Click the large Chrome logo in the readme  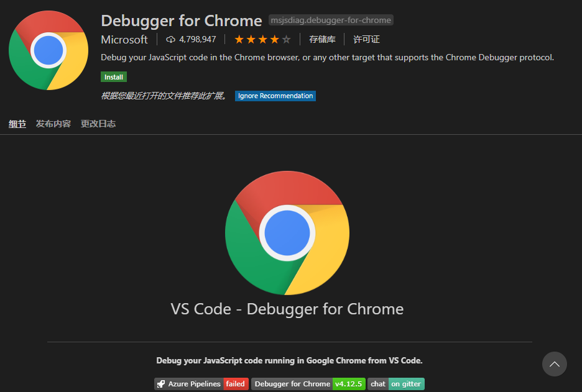[x=287, y=233]
